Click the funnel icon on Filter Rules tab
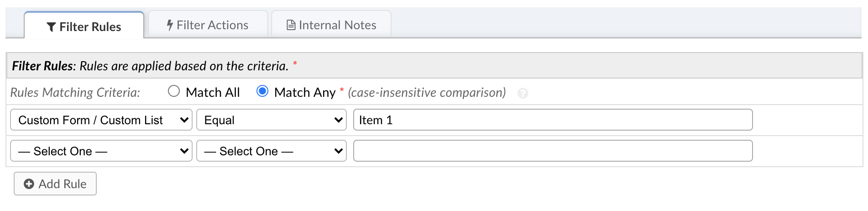 coord(51,27)
